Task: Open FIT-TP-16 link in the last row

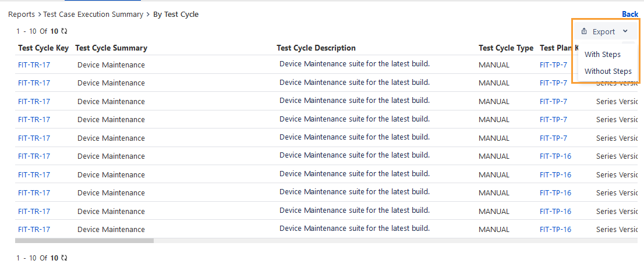Action: coord(555,230)
